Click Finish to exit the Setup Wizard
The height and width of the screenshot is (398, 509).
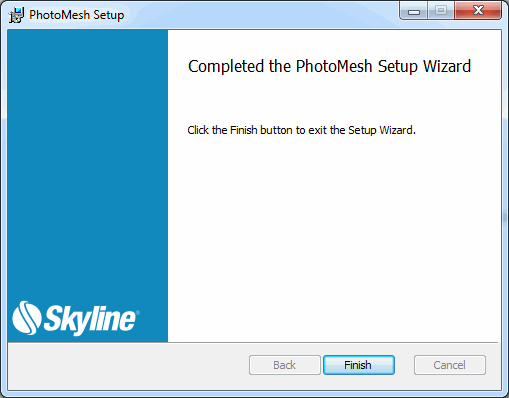(359, 365)
